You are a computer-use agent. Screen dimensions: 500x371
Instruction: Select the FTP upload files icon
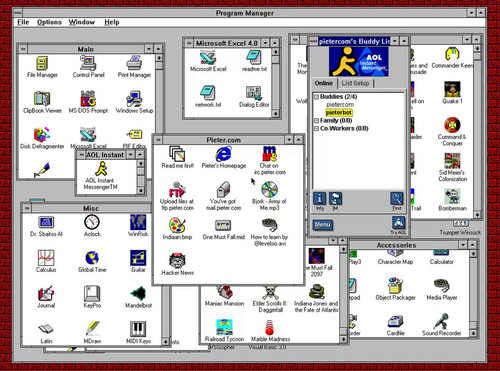177,196
